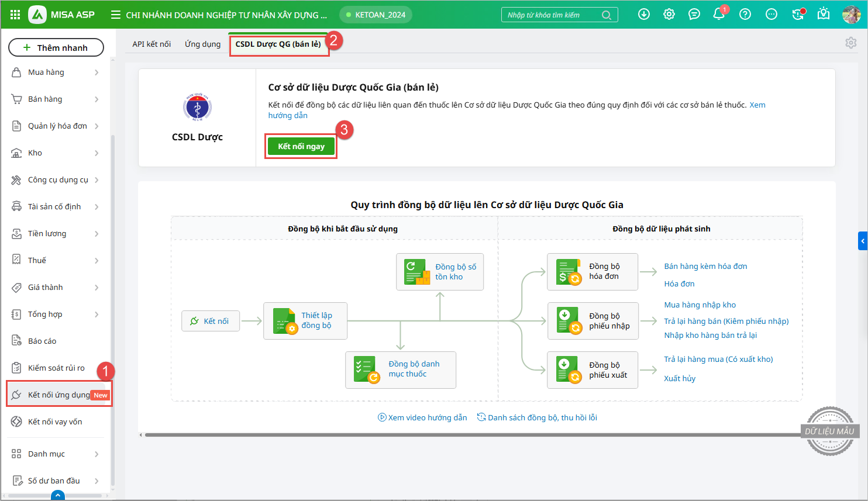Open the user avatar profile
This screenshot has width=868, height=501.
(851, 15)
